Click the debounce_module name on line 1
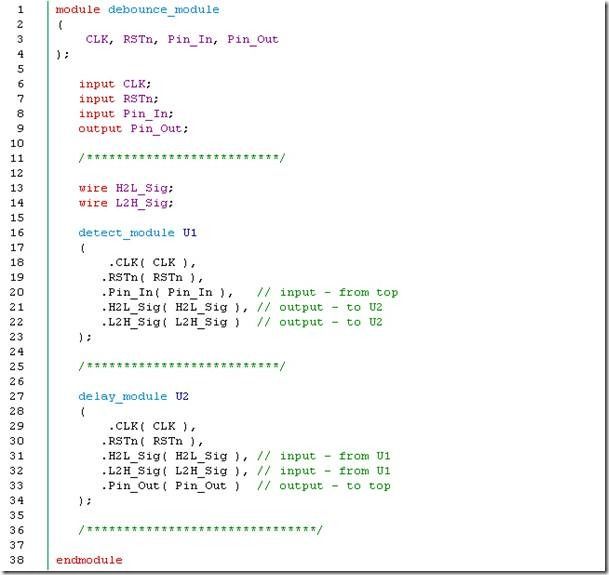The image size is (609, 575). pos(164,9)
